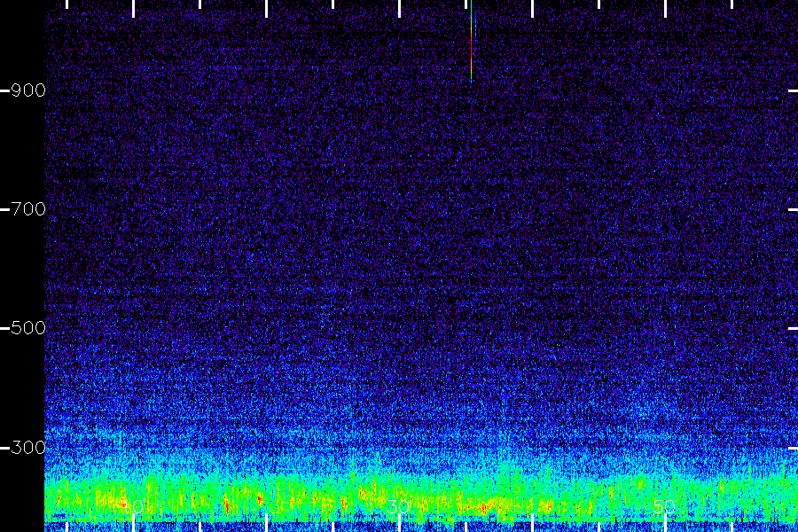Screen dimensions: 798x532
Task: Click the 500 frequency axis label
Action: [x=28, y=328]
